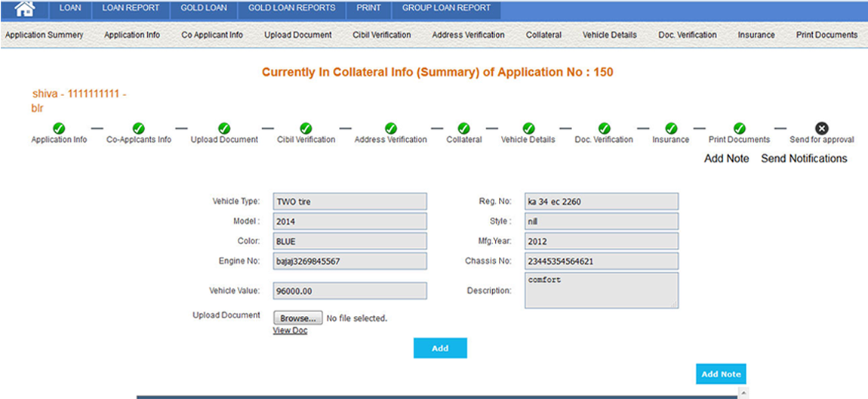This screenshot has width=868, height=399.
Task: Open GROUP LOAN REPORT menu
Action: (x=446, y=8)
